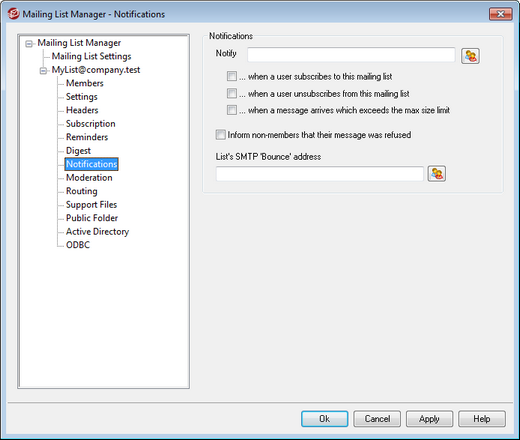The height and width of the screenshot is (440, 520).
Task: Toggle Inform non-members message was refused
Action: click(x=220, y=135)
